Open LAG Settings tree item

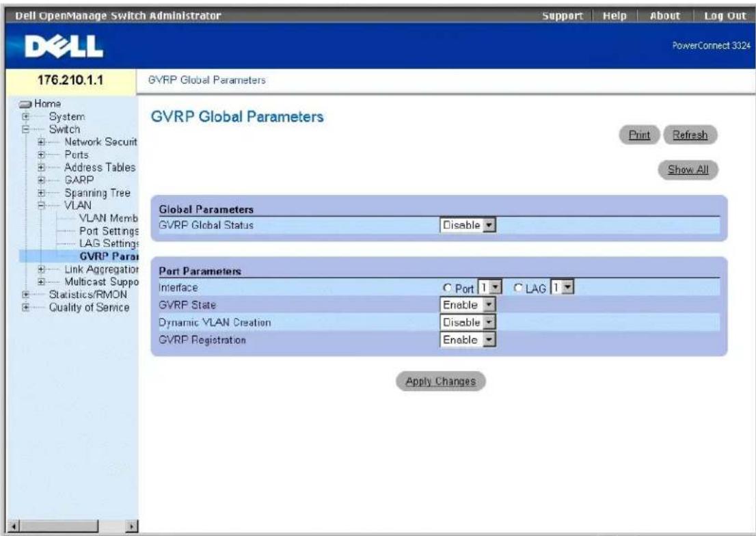coord(109,243)
